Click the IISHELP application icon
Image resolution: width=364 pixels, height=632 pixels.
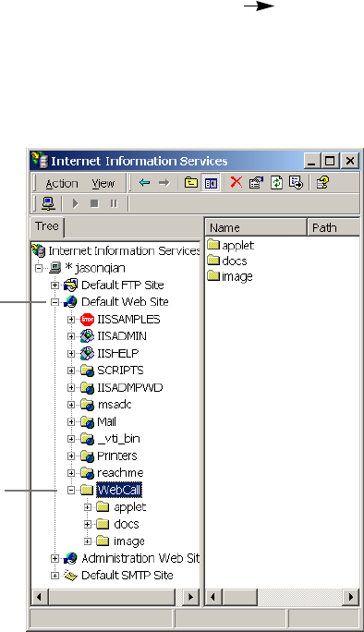coord(87,354)
